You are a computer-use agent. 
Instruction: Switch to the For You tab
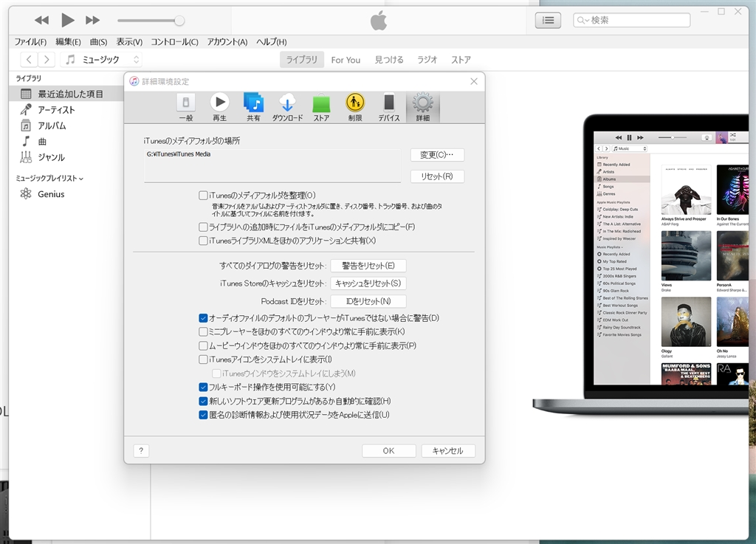click(x=346, y=60)
